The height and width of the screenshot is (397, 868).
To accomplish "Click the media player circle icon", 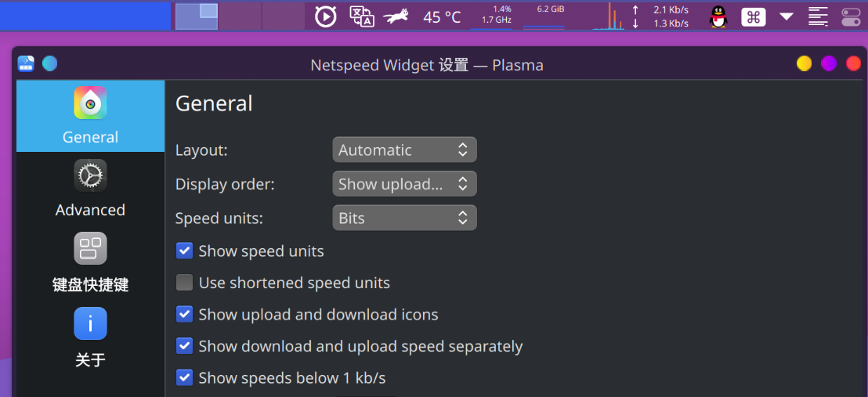I will 326,16.
